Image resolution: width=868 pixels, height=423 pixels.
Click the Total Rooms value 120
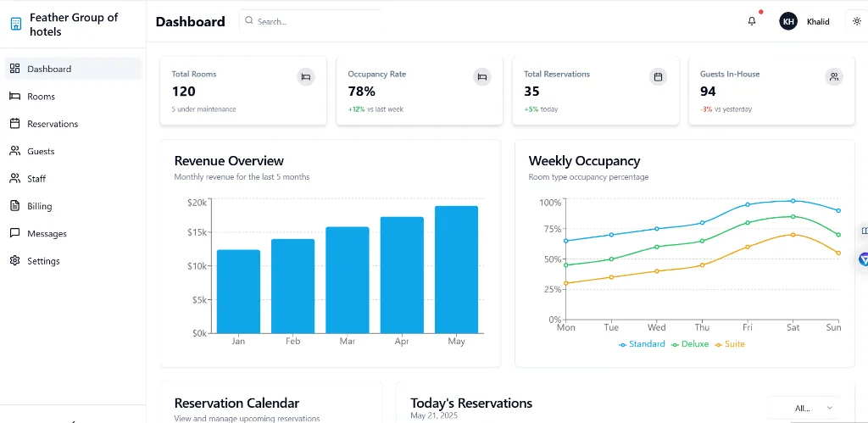click(183, 92)
